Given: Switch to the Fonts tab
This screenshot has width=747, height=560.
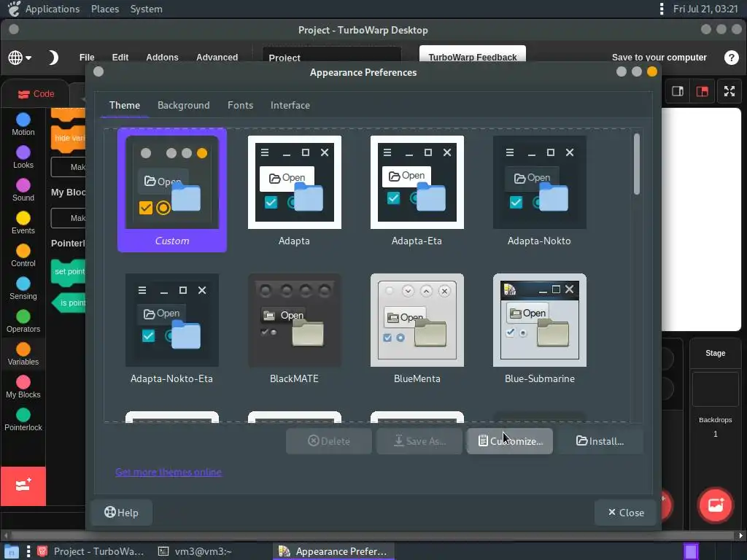Looking at the screenshot, I should coord(240,105).
